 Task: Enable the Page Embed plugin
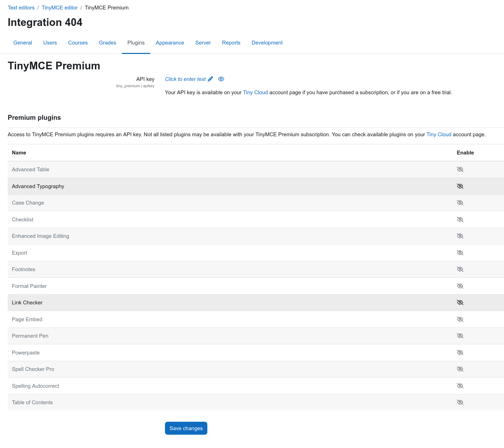pyautogui.click(x=460, y=319)
